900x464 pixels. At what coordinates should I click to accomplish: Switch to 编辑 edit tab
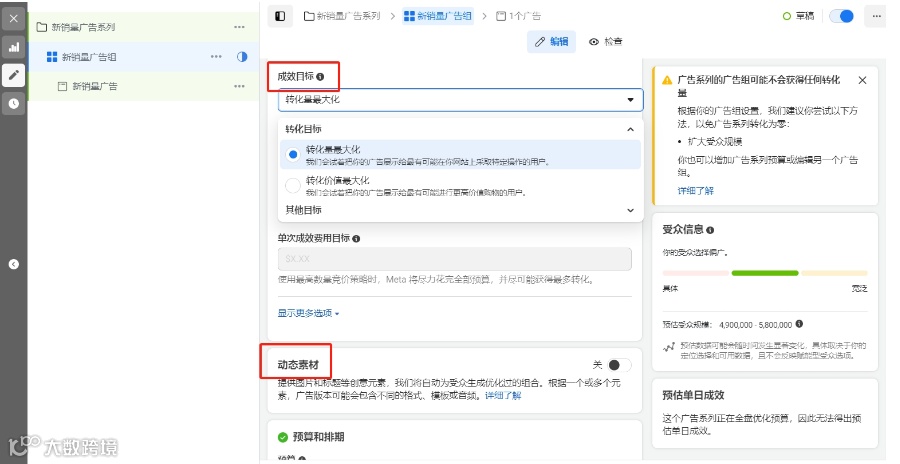pos(552,41)
